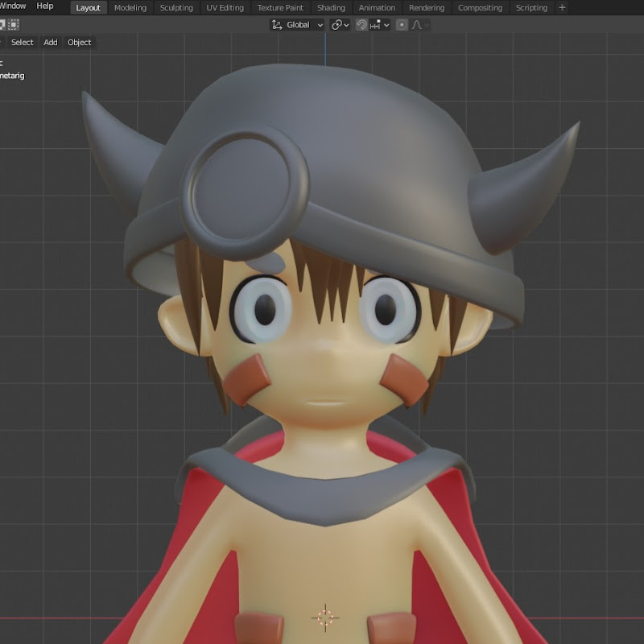Open the Object menu in viewport header
This screenshot has height=644, width=644.
(79, 43)
